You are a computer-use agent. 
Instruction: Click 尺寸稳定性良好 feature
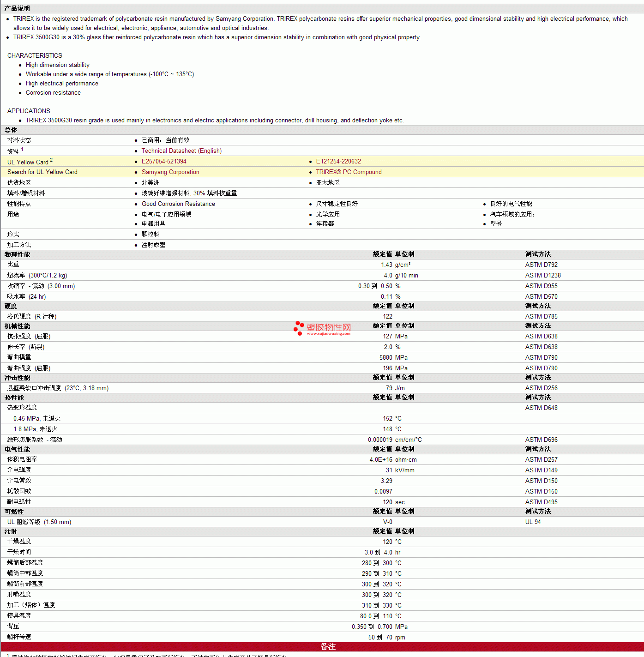(337, 204)
